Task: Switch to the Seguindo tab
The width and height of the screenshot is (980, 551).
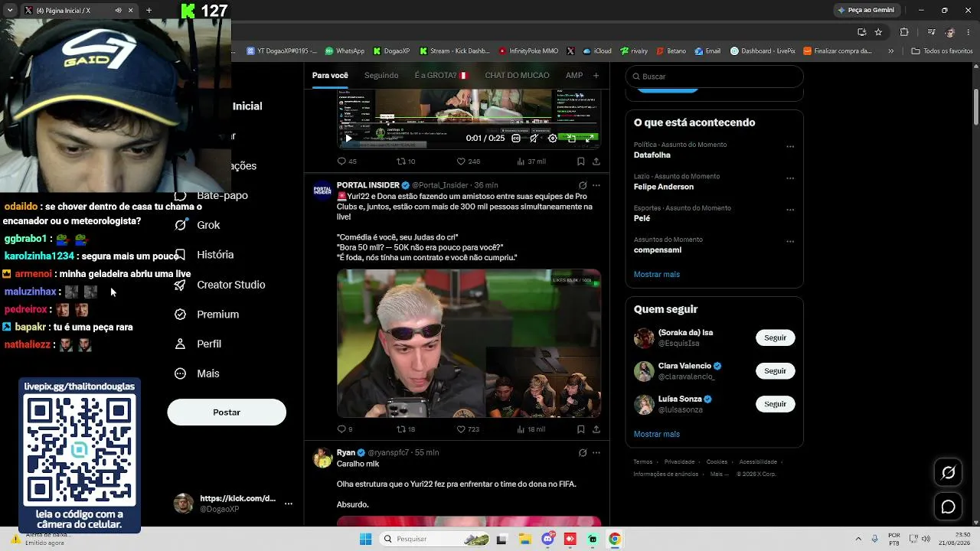Action: pos(381,75)
